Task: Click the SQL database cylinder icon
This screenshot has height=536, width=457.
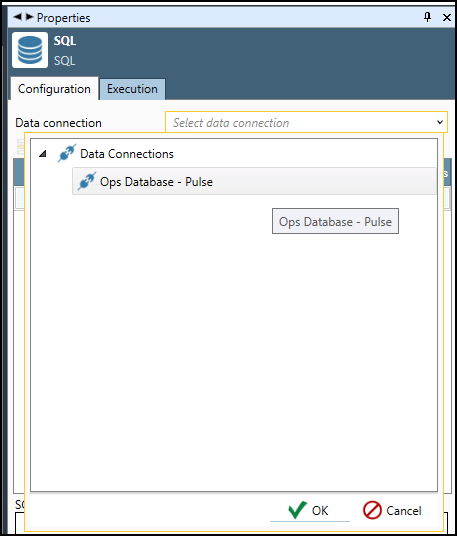Action: point(30,50)
